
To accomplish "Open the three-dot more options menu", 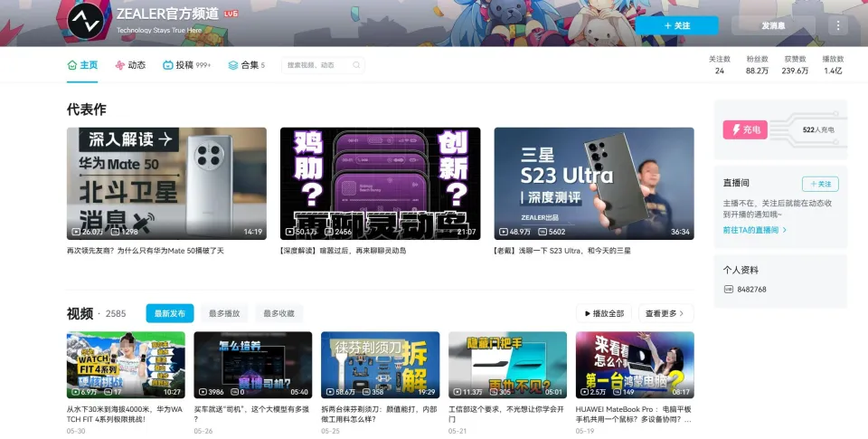I will point(837,25).
